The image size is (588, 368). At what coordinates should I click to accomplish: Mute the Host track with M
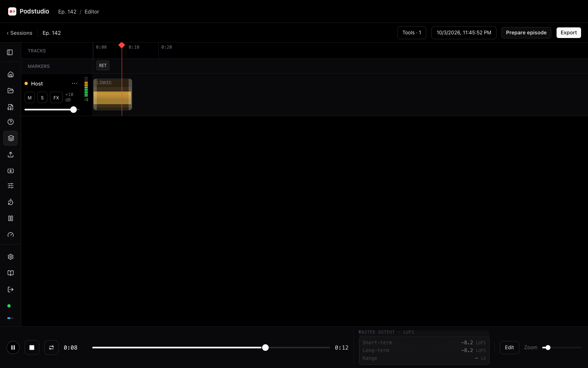(x=29, y=98)
